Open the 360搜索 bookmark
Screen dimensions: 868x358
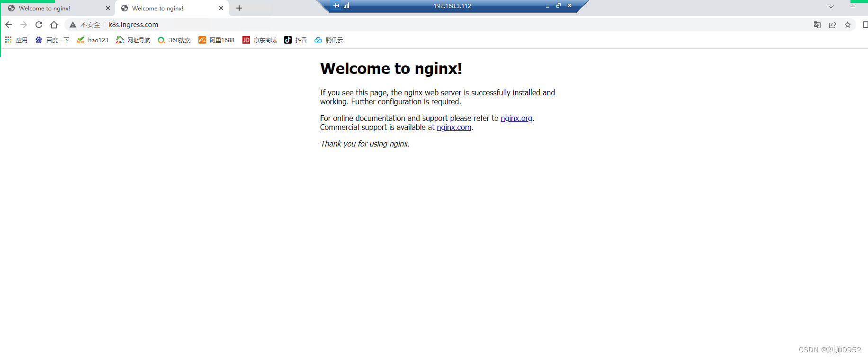point(174,40)
